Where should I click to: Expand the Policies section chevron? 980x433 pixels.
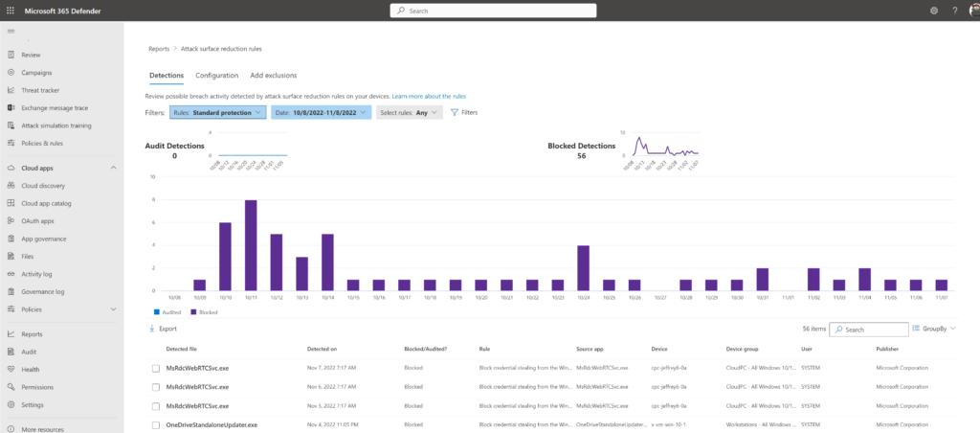click(113, 309)
